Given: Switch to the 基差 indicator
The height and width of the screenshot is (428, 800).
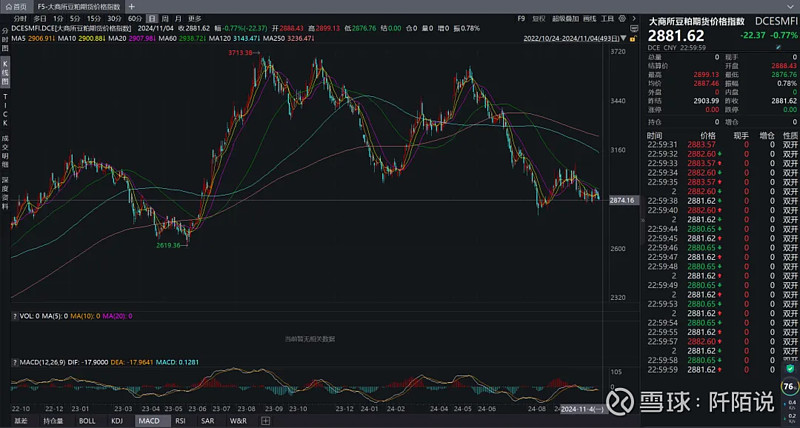Looking at the screenshot, I should (21, 421).
